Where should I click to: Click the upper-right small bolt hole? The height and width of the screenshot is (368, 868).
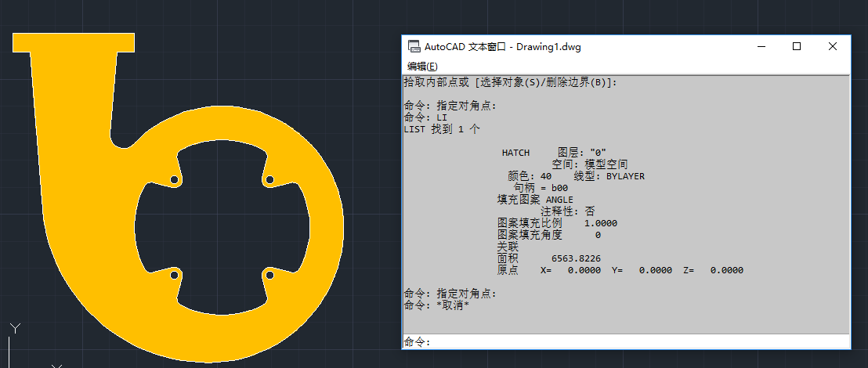tap(269, 180)
